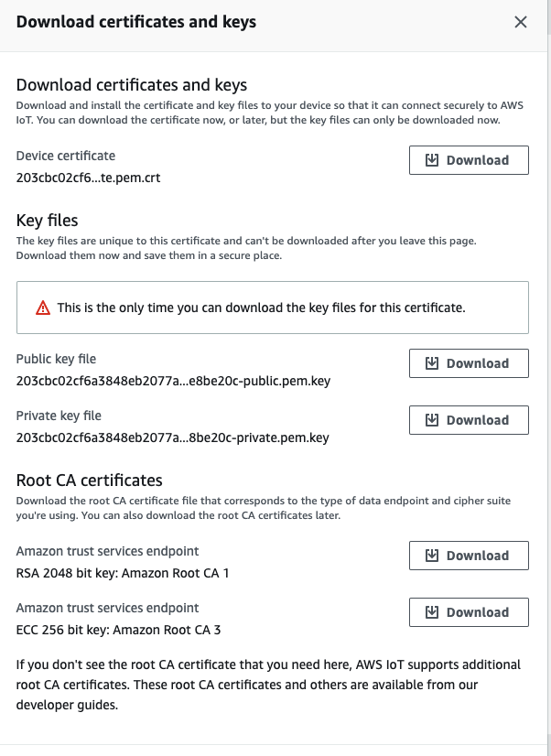Image resolution: width=551 pixels, height=756 pixels.
Task: Download RSA 2048 bit key root certificate
Action: tap(469, 556)
